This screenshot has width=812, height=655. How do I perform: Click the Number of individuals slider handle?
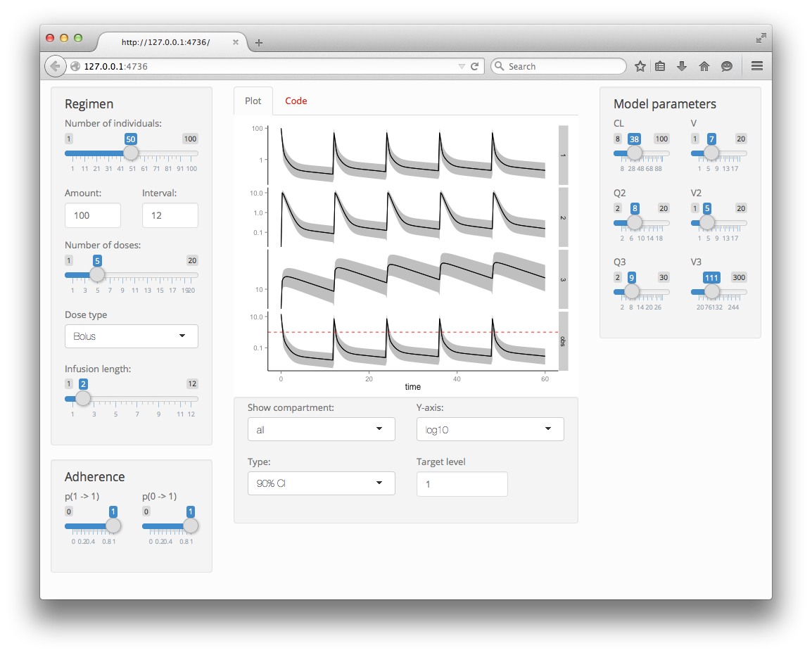pyautogui.click(x=131, y=153)
